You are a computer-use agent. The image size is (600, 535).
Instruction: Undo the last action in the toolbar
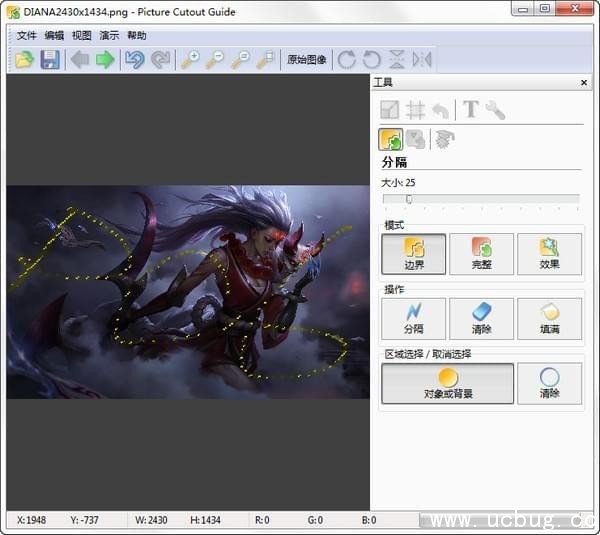(x=134, y=60)
